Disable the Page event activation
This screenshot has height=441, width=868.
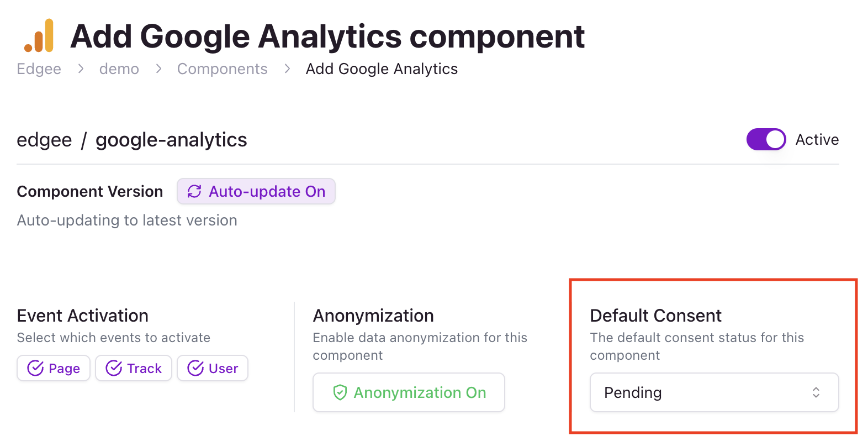[54, 368]
